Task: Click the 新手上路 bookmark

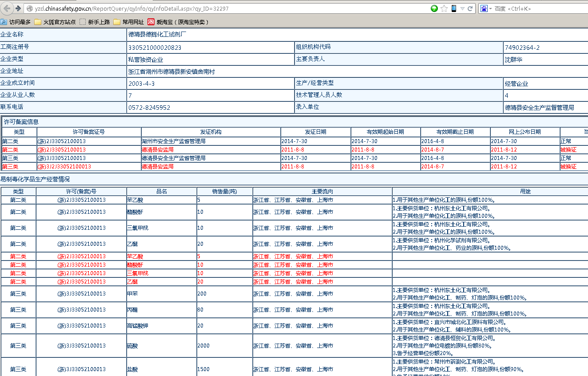Action: (x=95, y=22)
